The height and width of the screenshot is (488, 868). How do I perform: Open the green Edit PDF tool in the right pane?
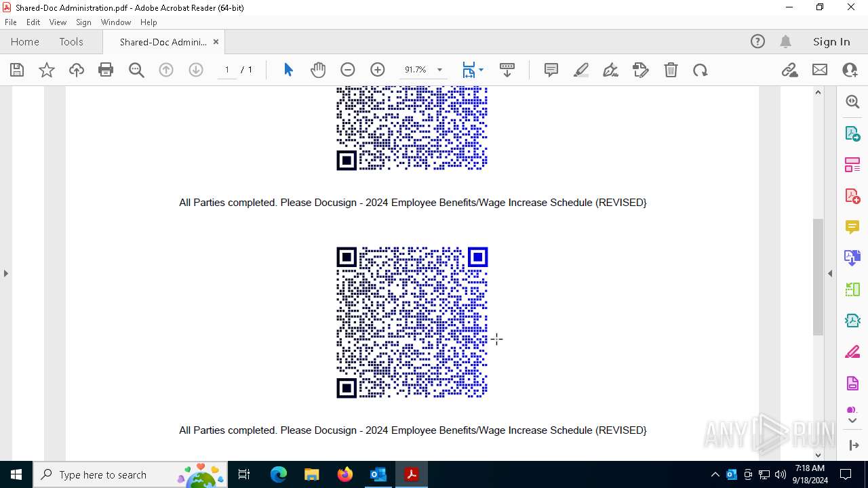(x=852, y=289)
